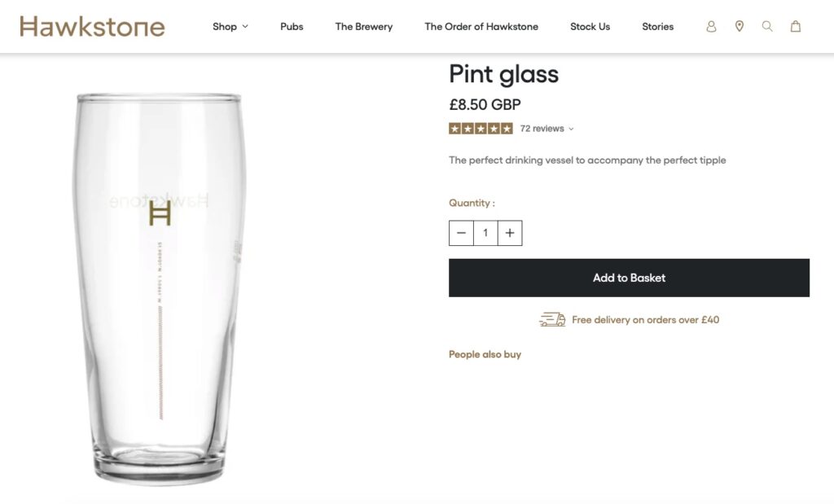Click the store locator pin icon
834x504 pixels.
tap(739, 26)
